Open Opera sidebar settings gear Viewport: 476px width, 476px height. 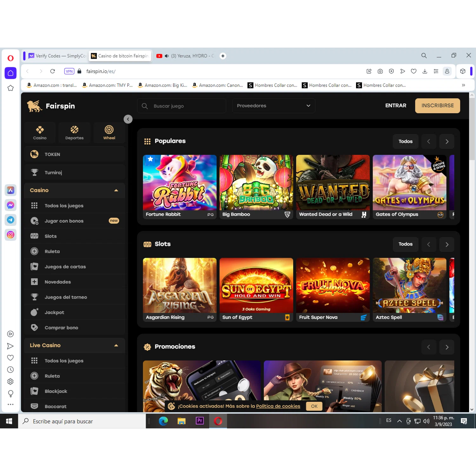pyautogui.click(x=10, y=381)
